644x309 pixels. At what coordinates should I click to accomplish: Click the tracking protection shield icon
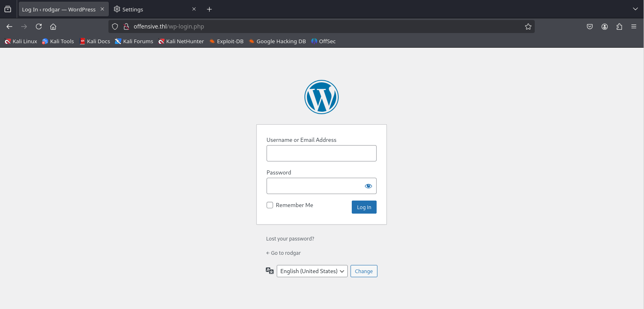click(115, 26)
